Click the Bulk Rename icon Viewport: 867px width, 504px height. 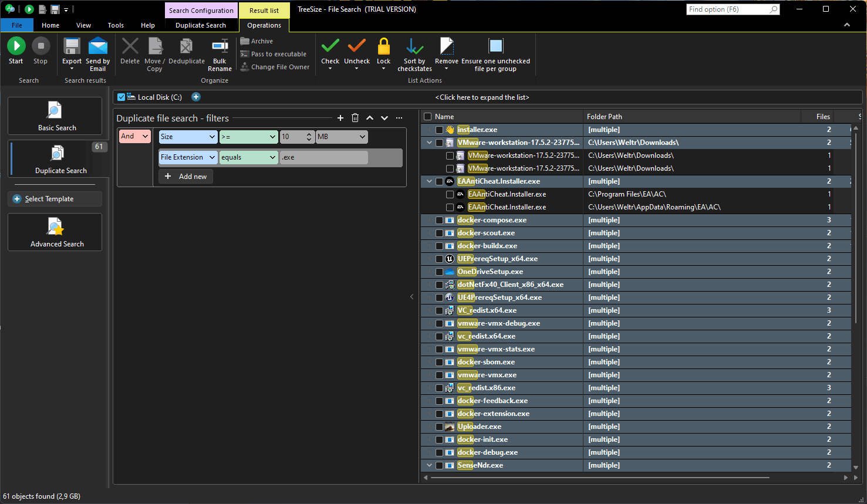(220, 46)
